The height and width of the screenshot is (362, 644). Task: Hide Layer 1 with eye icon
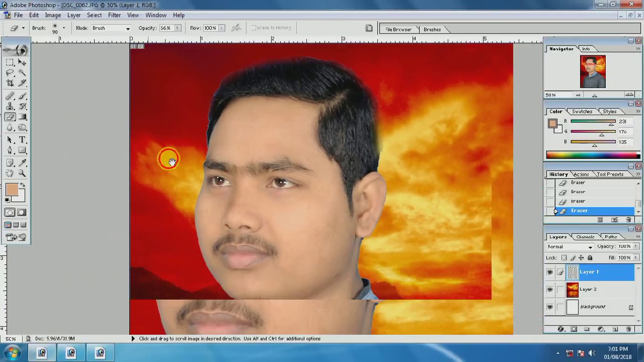click(549, 273)
